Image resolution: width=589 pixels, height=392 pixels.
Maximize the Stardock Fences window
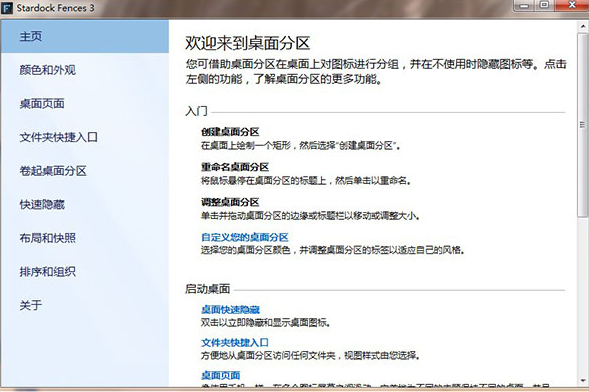[x=544, y=6]
